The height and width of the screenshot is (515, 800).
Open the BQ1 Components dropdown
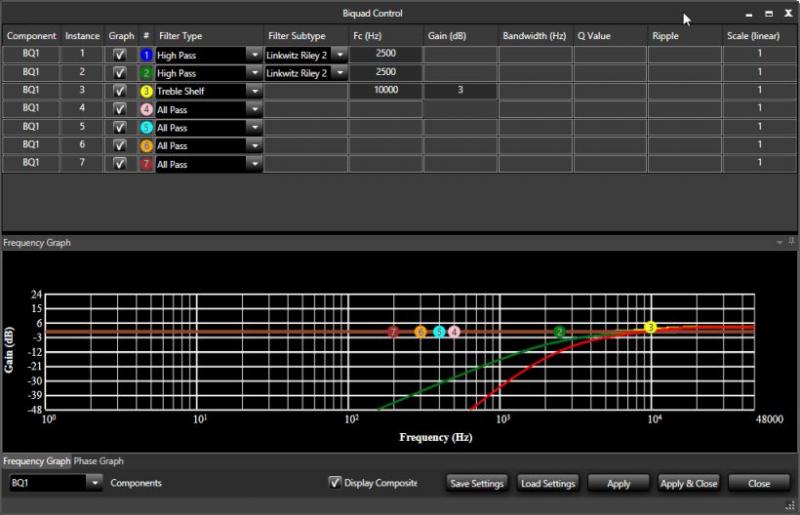pyautogui.click(x=95, y=483)
